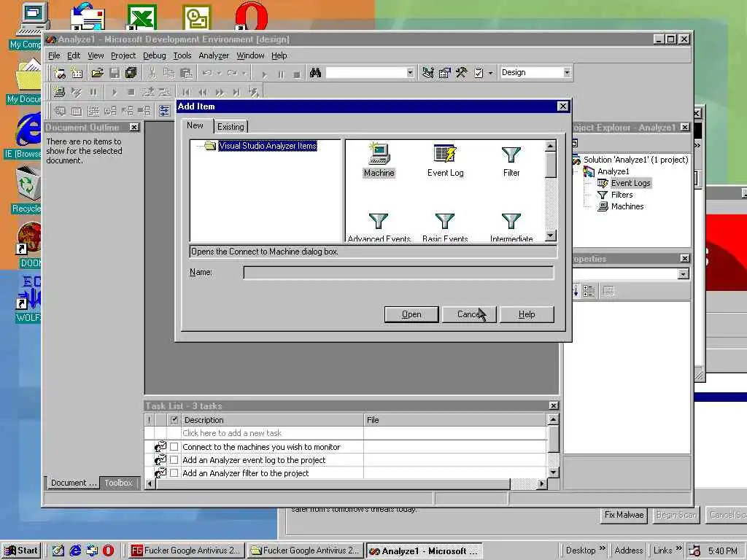Select the Event Log item icon
The height and width of the screenshot is (560, 747).
tap(445, 153)
